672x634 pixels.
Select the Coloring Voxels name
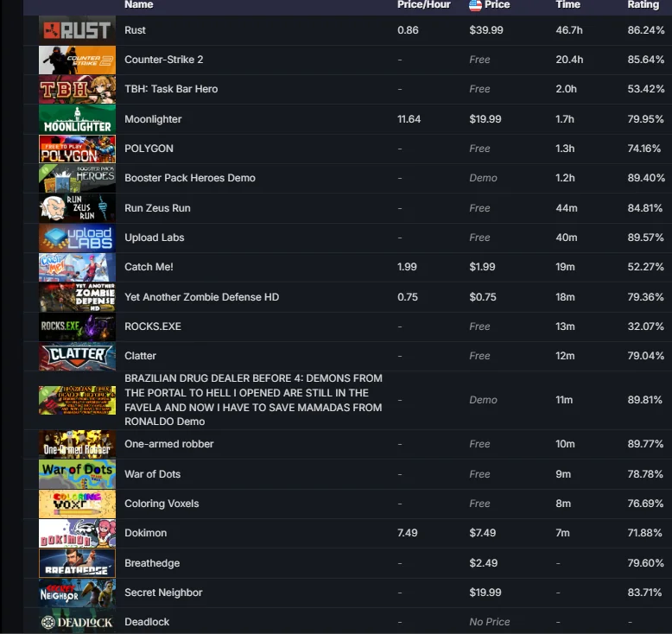(x=162, y=504)
